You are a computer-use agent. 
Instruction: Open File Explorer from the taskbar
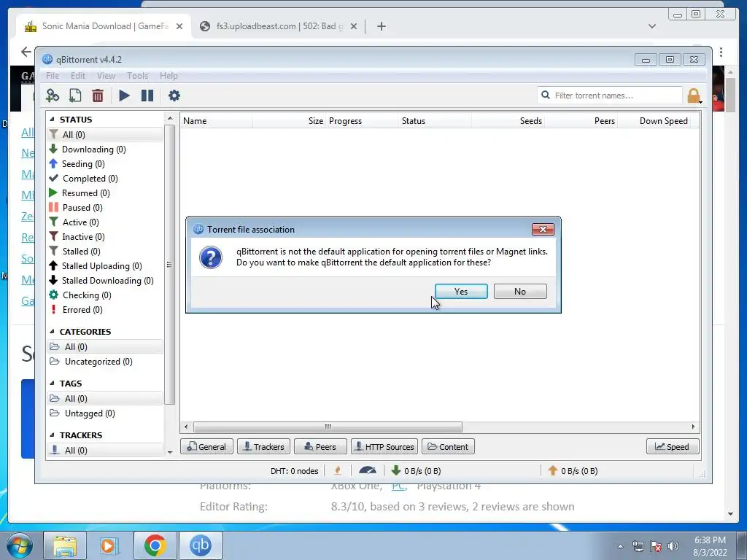coord(65,545)
